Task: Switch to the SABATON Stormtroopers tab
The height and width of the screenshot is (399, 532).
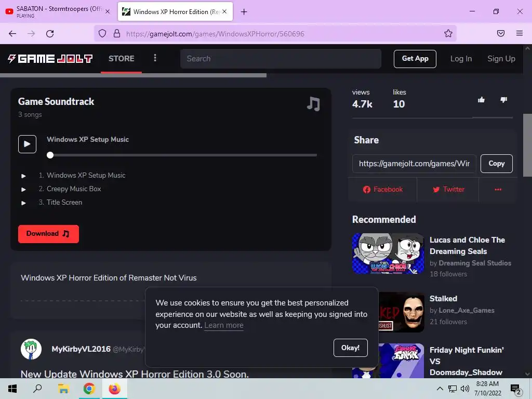Action: point(58,11)
